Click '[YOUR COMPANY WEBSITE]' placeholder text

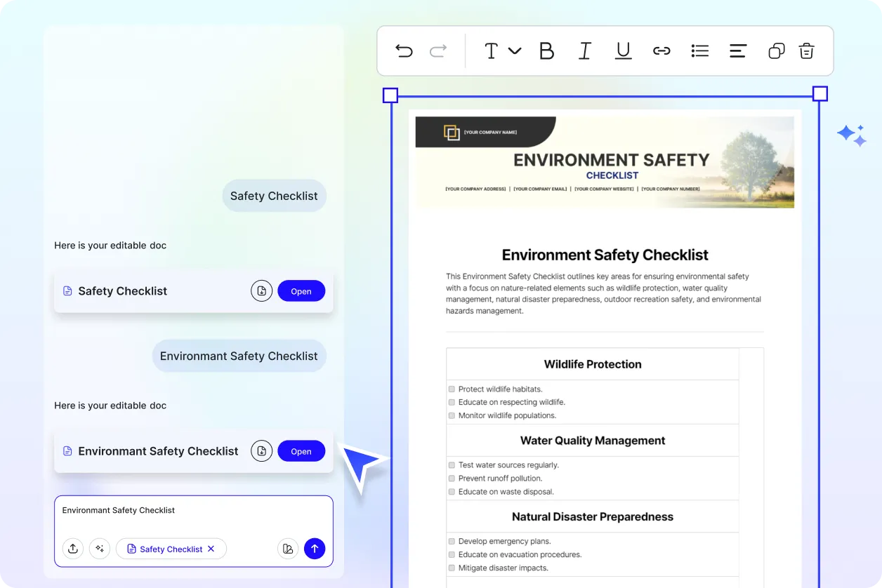click(604, 189)
